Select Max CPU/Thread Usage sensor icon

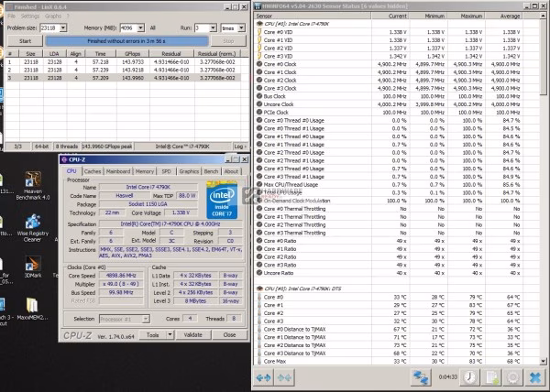(259, 184)
